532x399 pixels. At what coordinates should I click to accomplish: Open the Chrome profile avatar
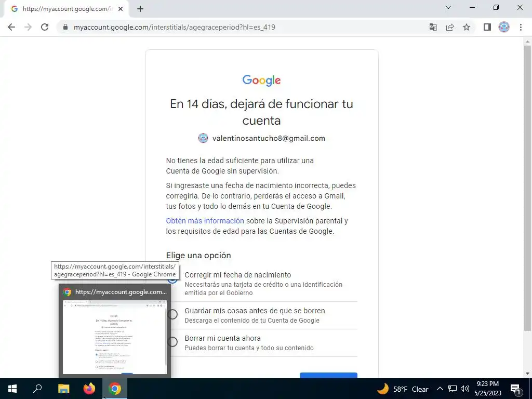504,27
